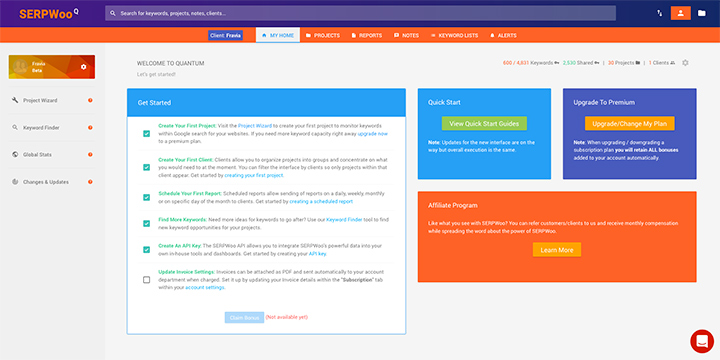Follow the Project Wizard link in Get Started
The width and height of the screenshot is (720, 360).
coord(255,125)
